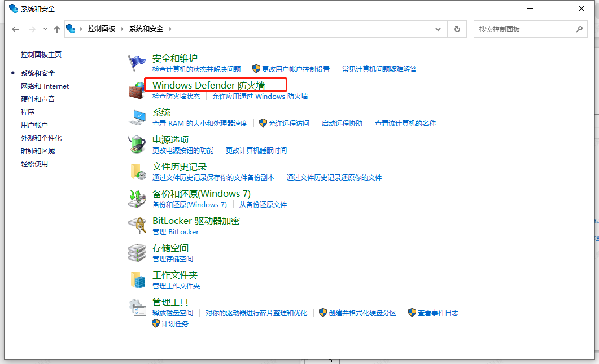This screenshot has height=364, width=599.
Task: Click 创建并格式化硬盘分区 link
Action: 362,313
